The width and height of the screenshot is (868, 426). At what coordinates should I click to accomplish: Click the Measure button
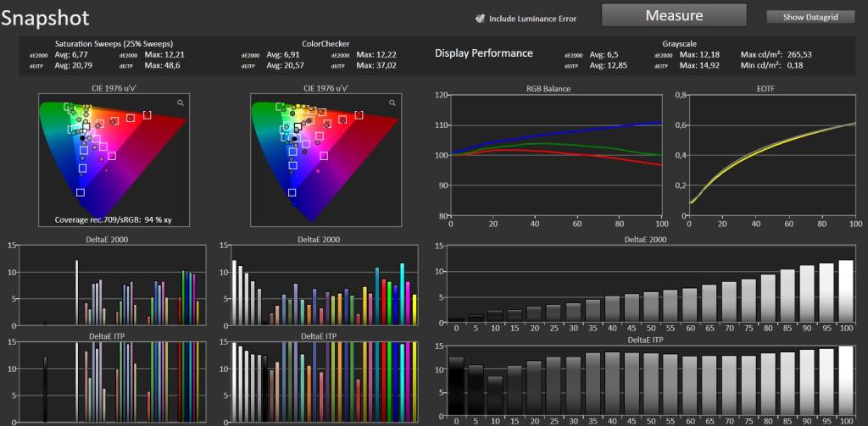click(x=674, y=15)
